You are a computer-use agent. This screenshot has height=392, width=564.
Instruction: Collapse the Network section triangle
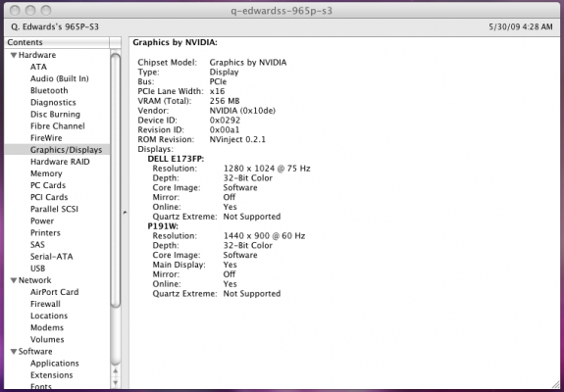pyautogui.click(x=14, y=280)
